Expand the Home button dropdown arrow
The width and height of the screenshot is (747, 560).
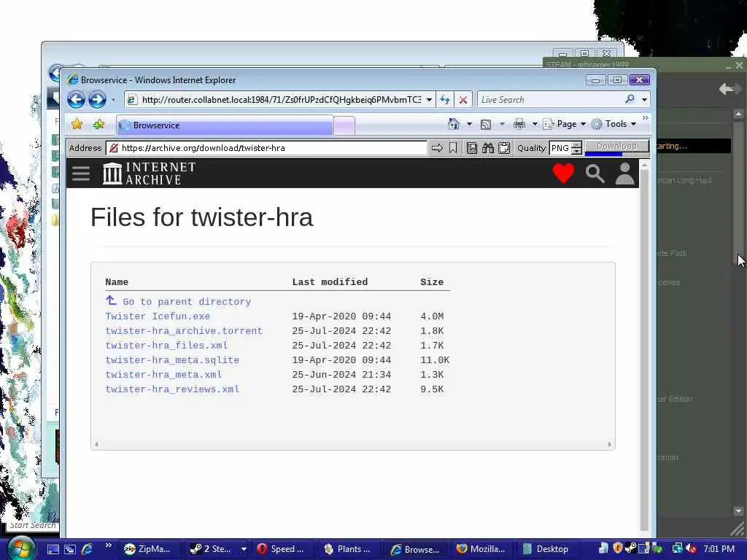[x=469, y=124]
